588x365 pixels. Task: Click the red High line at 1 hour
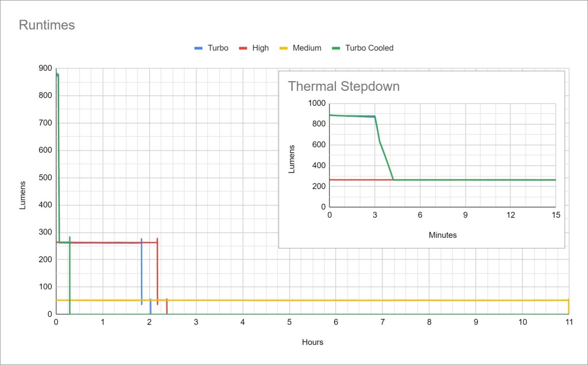tap(103, 243)
